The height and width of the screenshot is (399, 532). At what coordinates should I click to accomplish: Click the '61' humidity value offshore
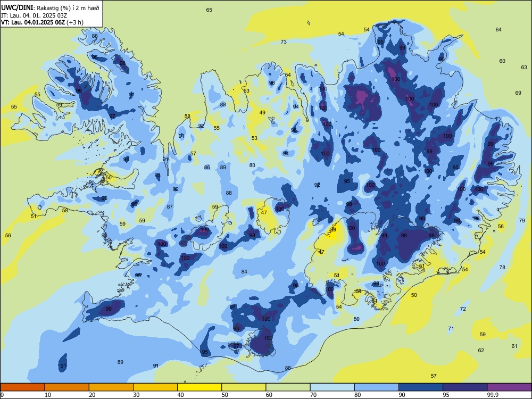[514, 346]
